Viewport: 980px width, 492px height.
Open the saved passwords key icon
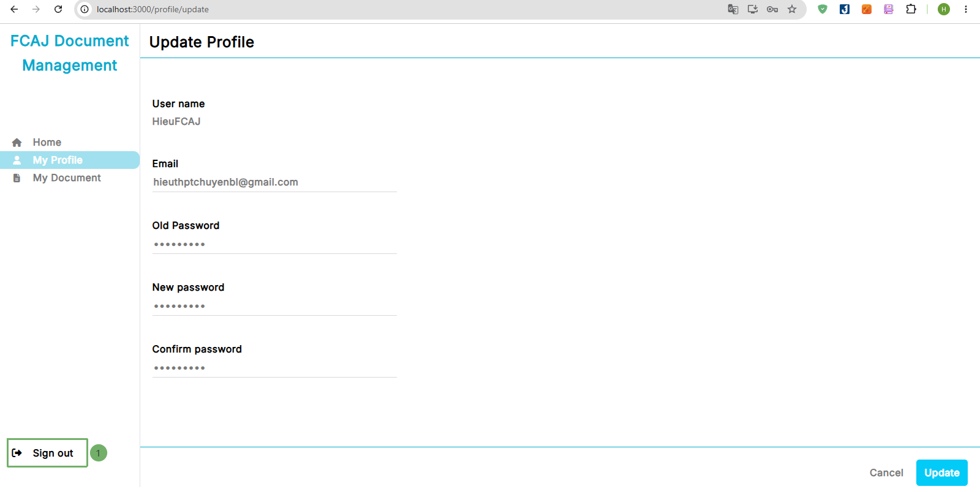(772, 9)
